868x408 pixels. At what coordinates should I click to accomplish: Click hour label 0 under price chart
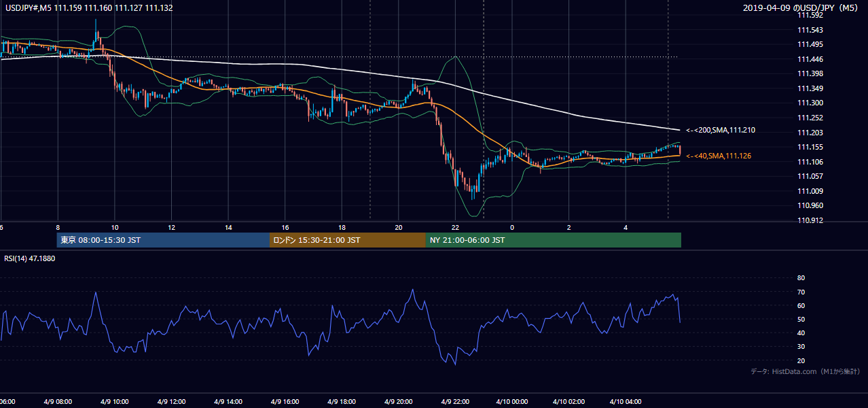(512, 227)
